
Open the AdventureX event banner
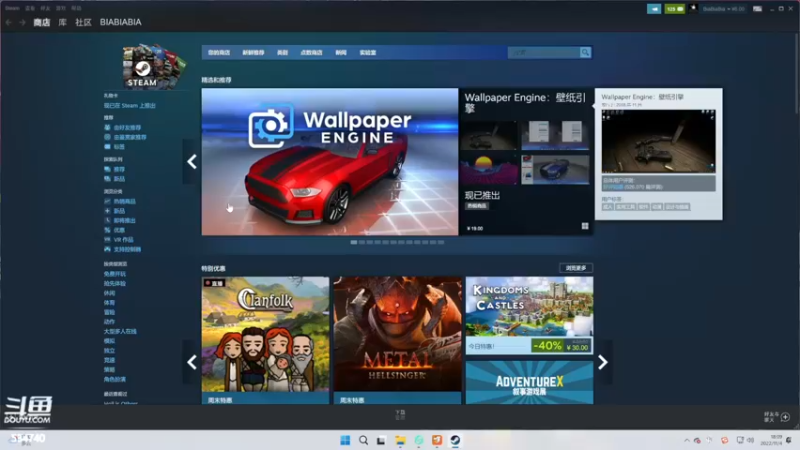529,383
